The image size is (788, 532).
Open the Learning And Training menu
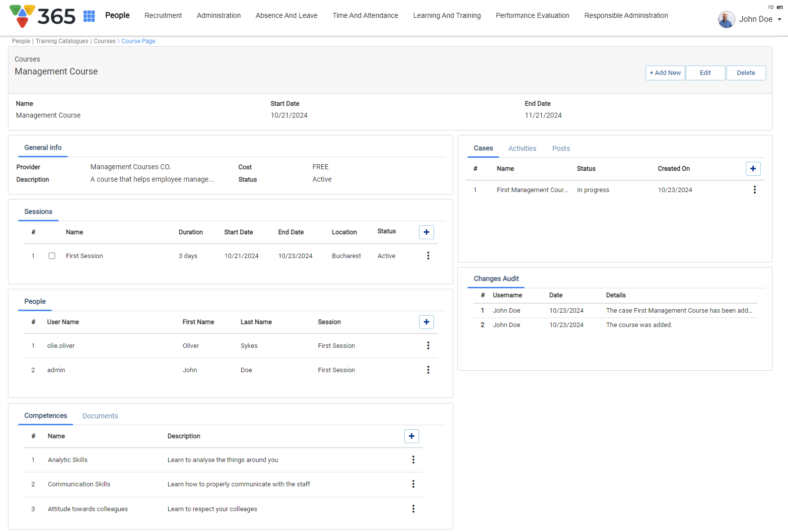tap(446, 16)
